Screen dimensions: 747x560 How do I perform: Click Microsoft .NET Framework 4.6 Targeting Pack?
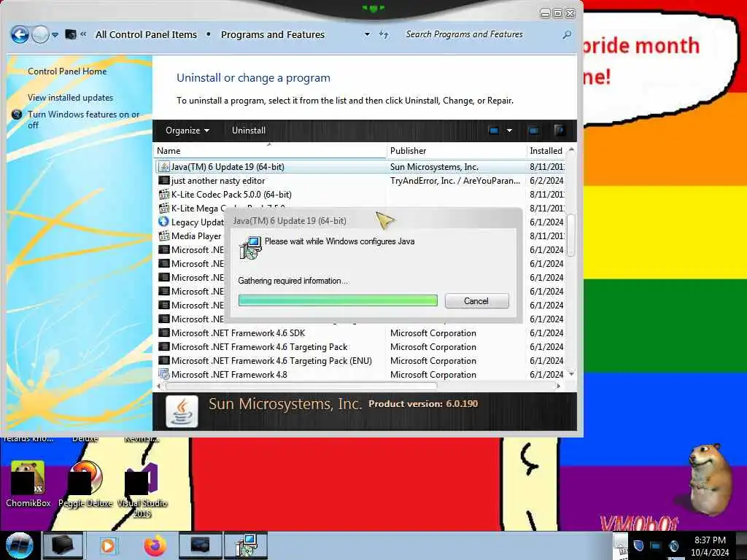[260, 346]
